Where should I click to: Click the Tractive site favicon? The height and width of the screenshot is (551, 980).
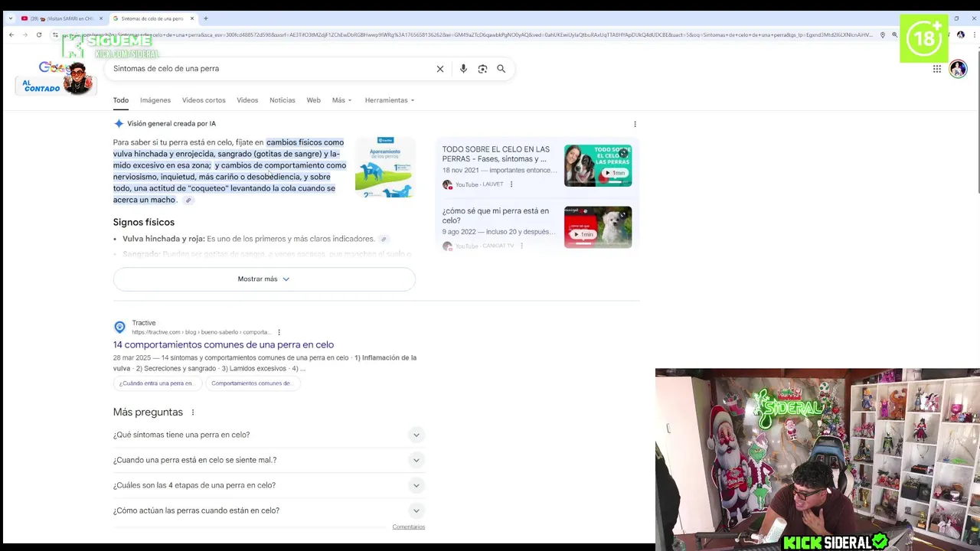coord(119,327)
